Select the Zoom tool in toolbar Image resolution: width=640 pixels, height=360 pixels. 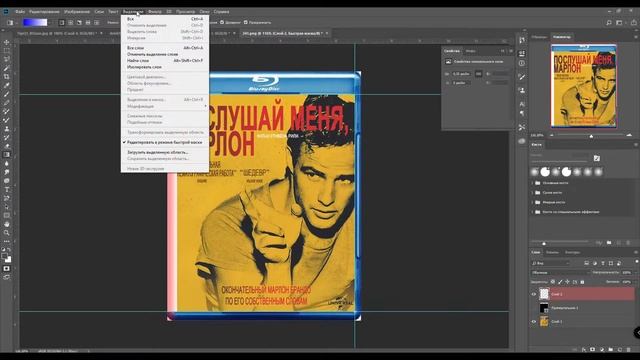7,233
